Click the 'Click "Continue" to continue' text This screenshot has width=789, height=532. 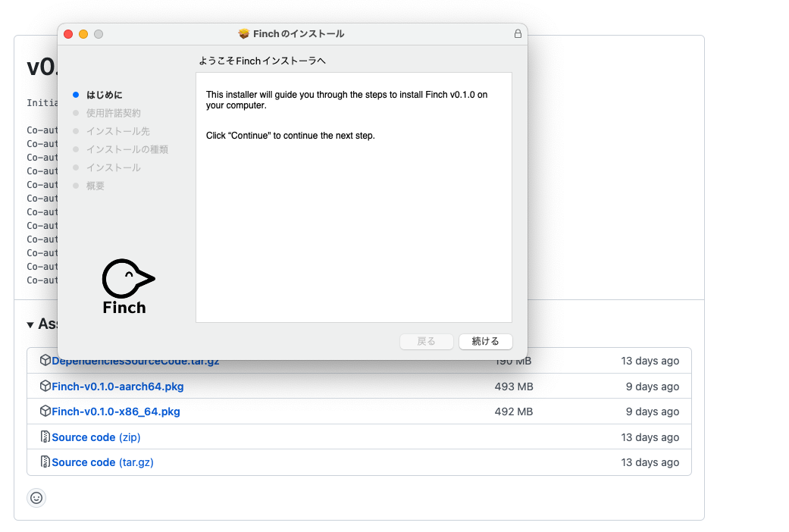(x=290, y=136)
